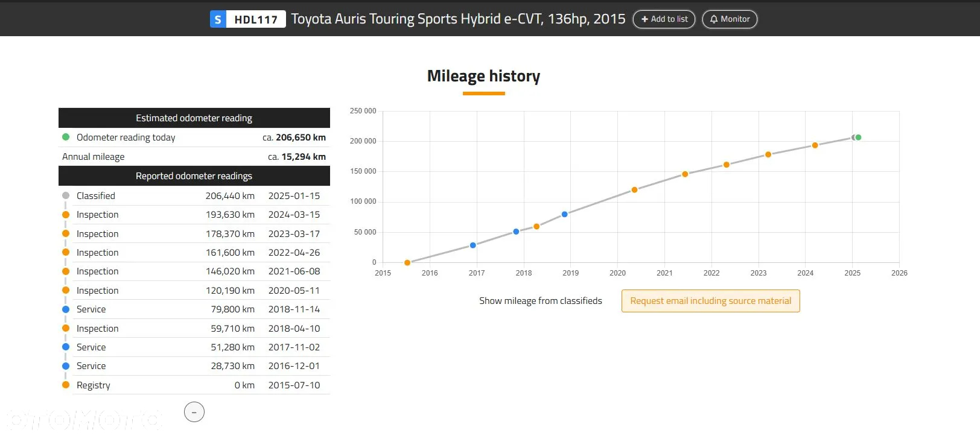Image resolution: width=980 pixels, height=436 pixels.
Task: Select the 2024 orange inspection chart point
Action: point(815,145)
